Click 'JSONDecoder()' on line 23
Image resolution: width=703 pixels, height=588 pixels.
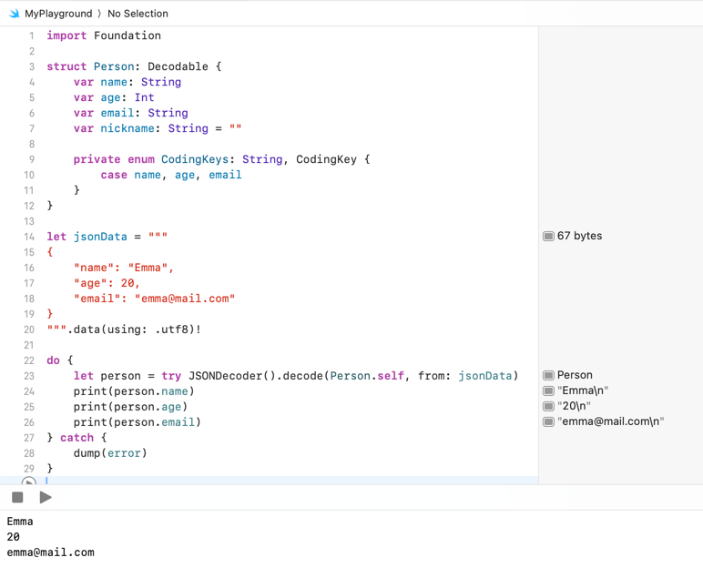tap(232, 376)
